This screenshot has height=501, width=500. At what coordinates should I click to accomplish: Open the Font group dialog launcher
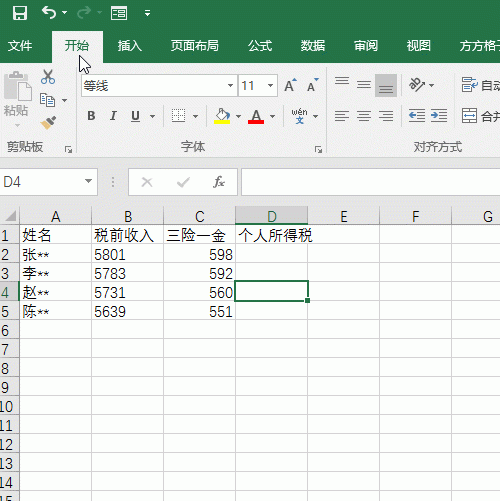[x=318, y=150]
